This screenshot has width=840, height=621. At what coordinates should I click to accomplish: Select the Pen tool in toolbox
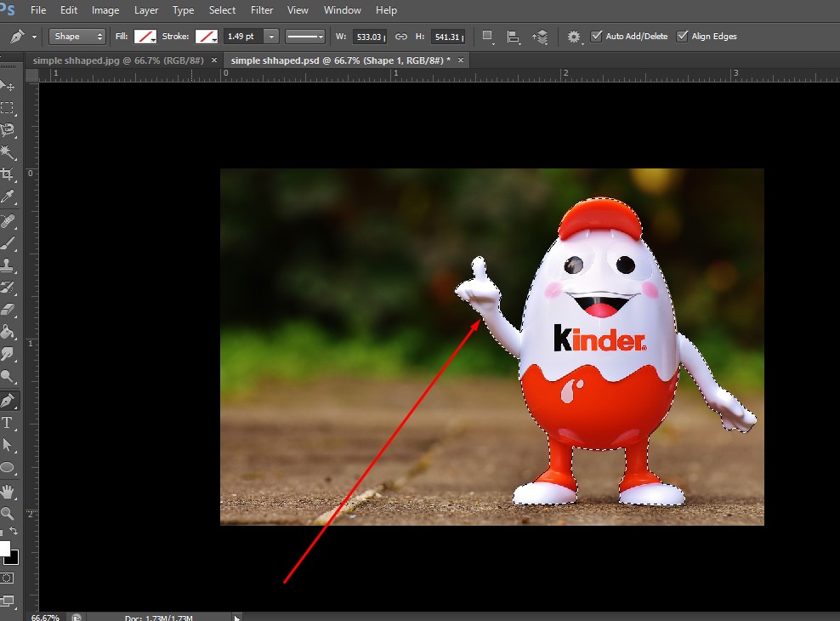point(8,401)
